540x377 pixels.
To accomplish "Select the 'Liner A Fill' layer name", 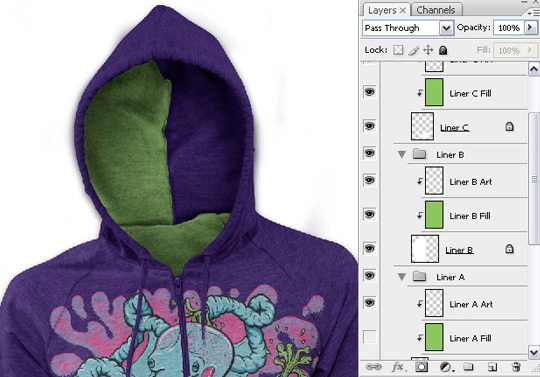I will coord(470,338).
